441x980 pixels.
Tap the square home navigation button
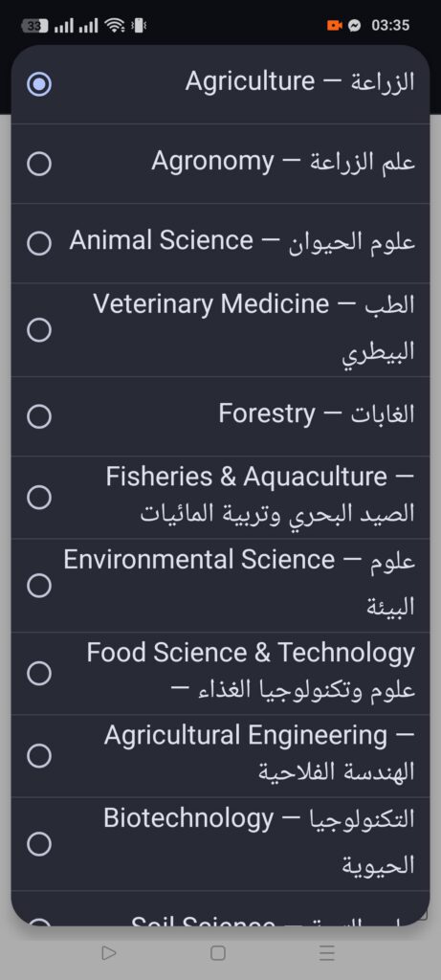(x=218, y=952)
